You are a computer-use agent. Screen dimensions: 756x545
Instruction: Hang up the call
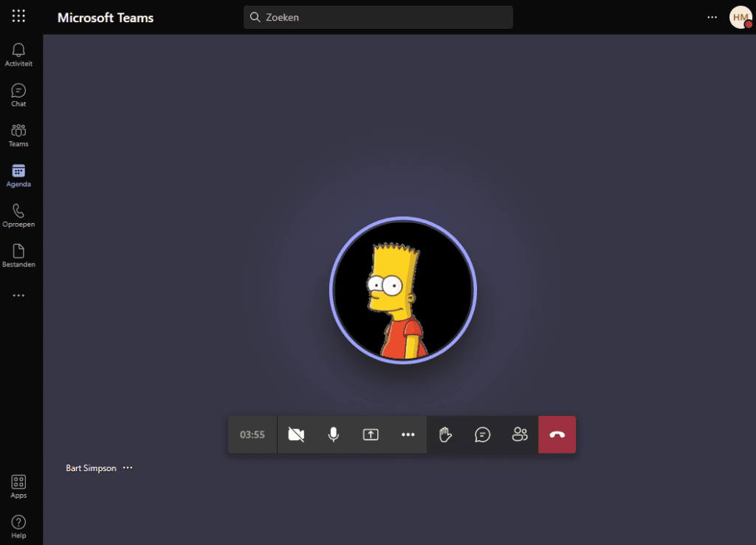(x=557, y=434)
